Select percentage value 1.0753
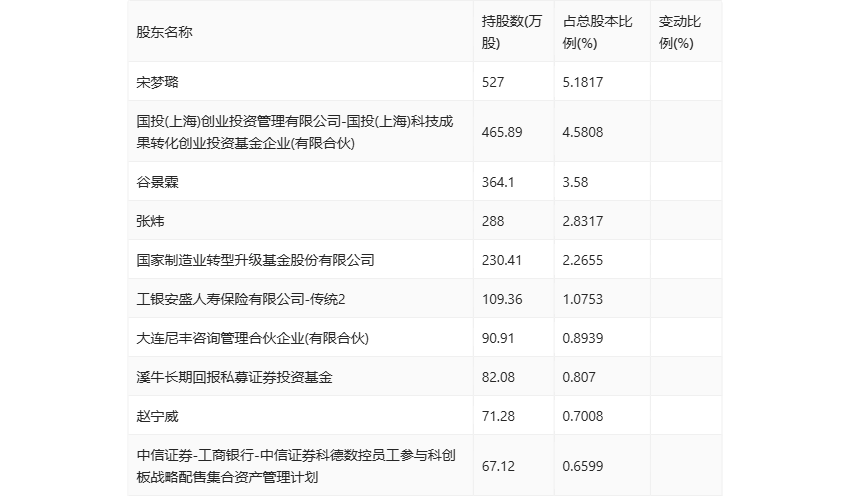 583,299
